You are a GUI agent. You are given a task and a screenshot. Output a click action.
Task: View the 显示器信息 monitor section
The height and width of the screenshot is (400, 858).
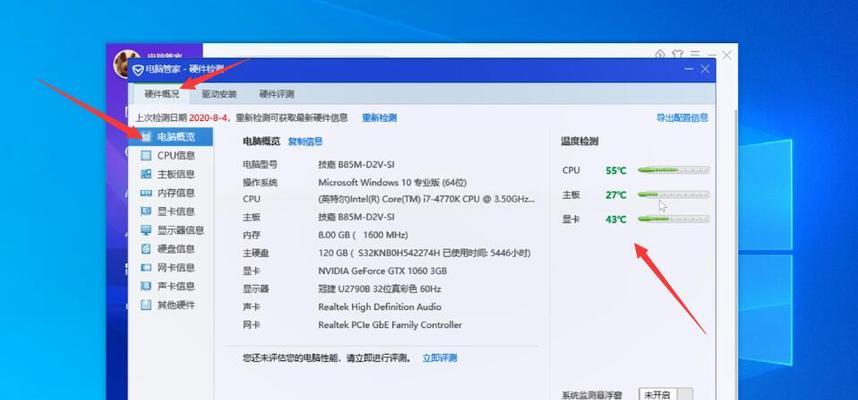pyautogui.click(x=170, y=230)
